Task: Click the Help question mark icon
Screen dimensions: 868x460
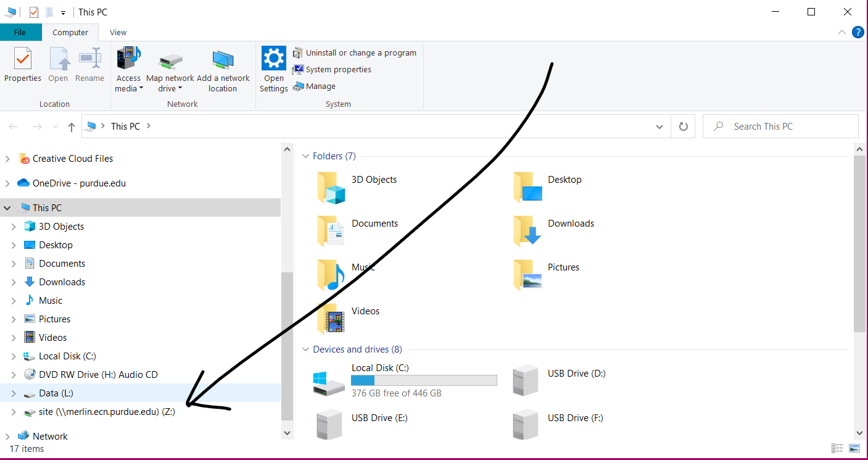Action: (858, 33)
